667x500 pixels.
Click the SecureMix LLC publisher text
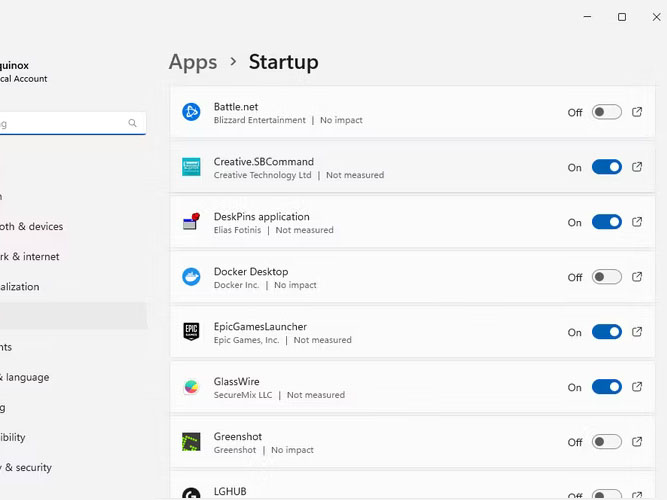(243, 394)
